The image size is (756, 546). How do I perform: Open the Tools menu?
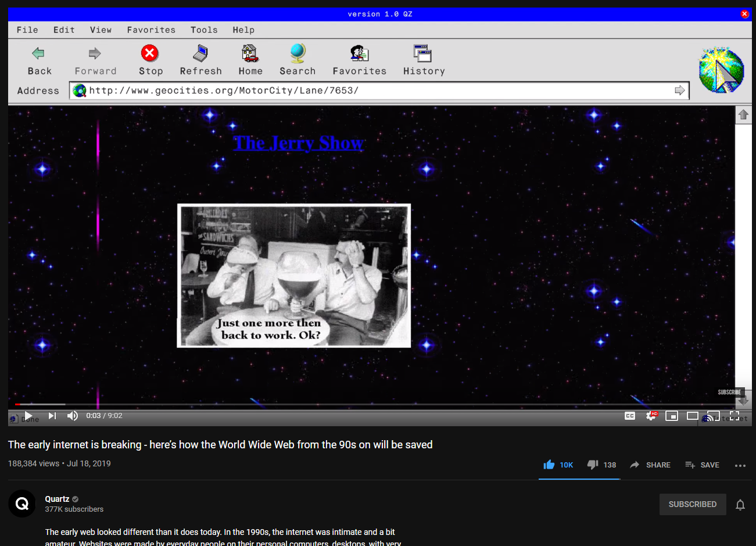[x=204, y=30]
